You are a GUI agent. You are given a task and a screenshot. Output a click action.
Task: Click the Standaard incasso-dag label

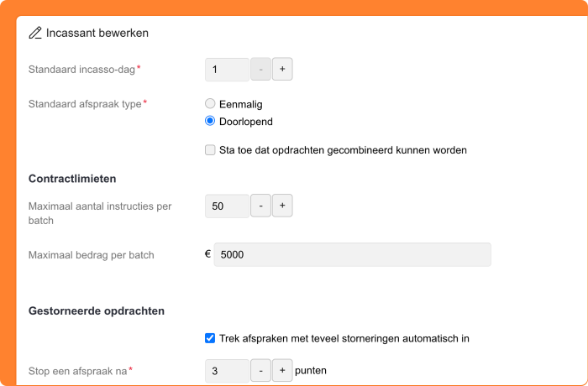click(81, 70)
